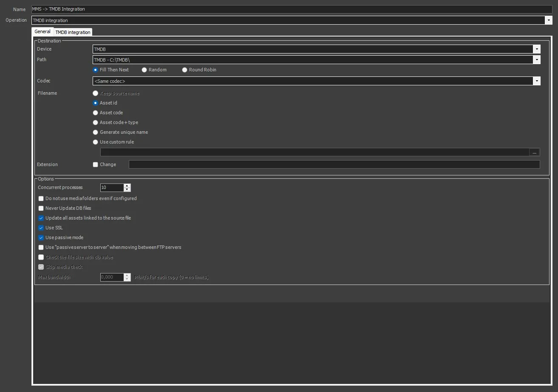Select the Random path option
The width and height of the screenshot is (558, 392).
(144, 70)
